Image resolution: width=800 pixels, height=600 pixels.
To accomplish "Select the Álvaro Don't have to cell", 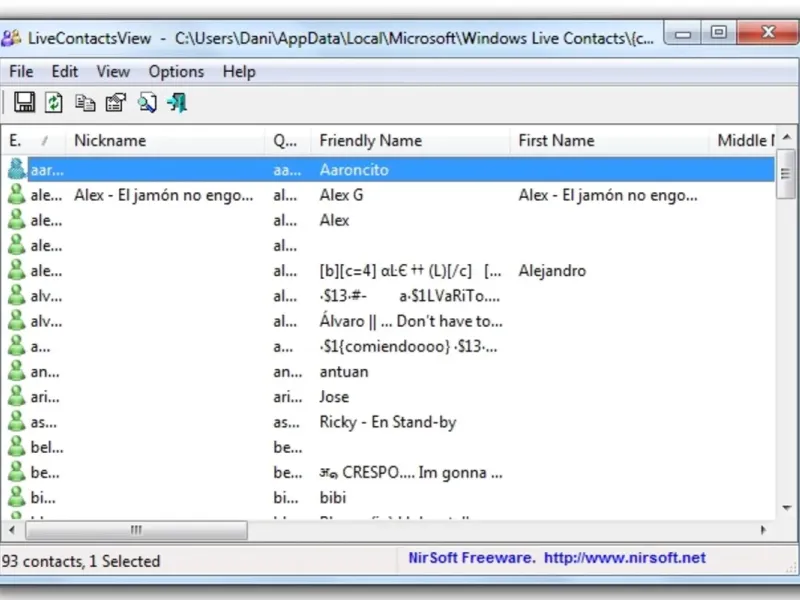I will coord(411,321).
